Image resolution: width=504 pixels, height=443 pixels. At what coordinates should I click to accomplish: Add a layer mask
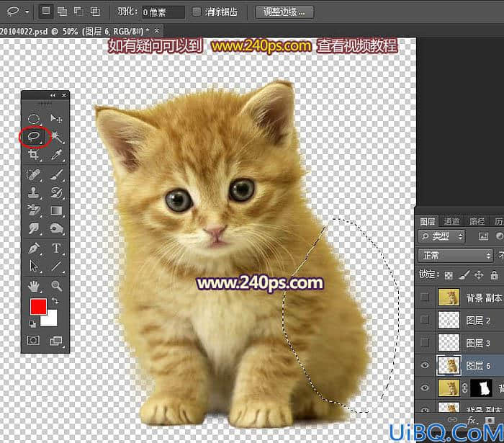click(x=490, y=420)
